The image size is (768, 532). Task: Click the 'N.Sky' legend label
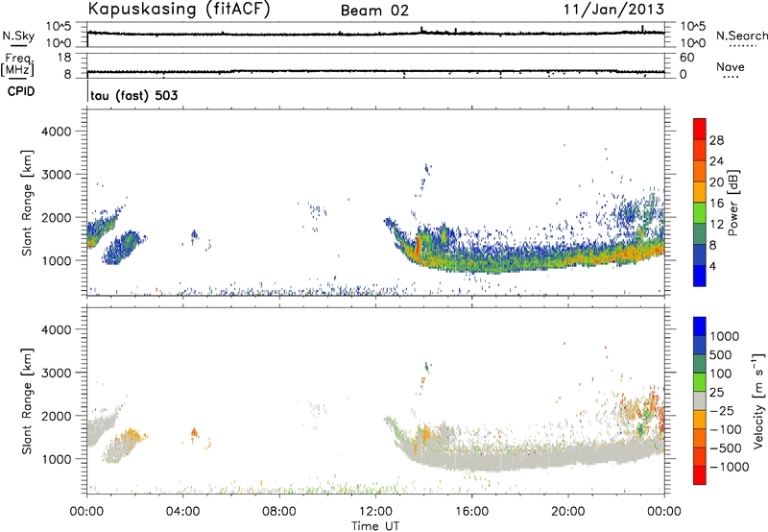point(18,36)
